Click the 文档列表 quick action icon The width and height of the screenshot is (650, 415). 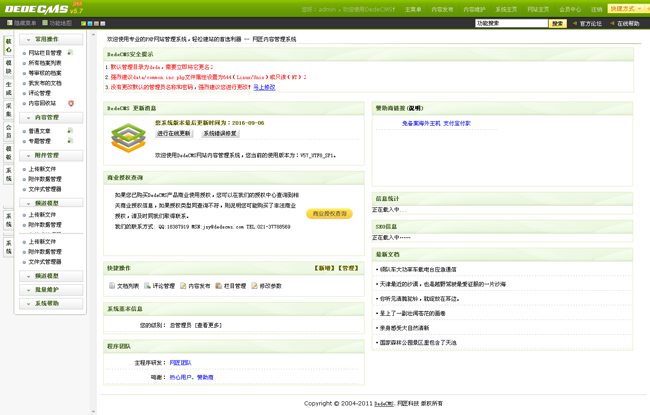click(x=112, y=286)
